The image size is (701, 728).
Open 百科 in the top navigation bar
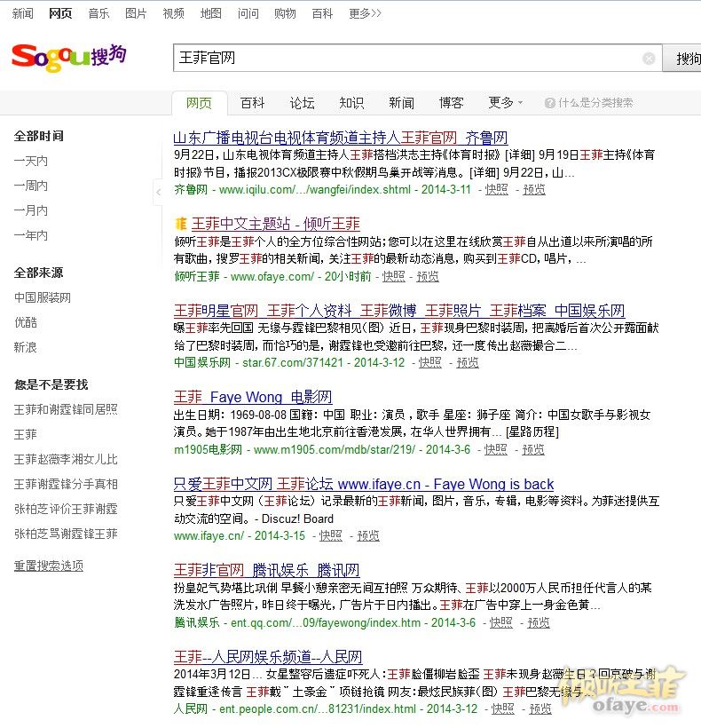point(322,13)
